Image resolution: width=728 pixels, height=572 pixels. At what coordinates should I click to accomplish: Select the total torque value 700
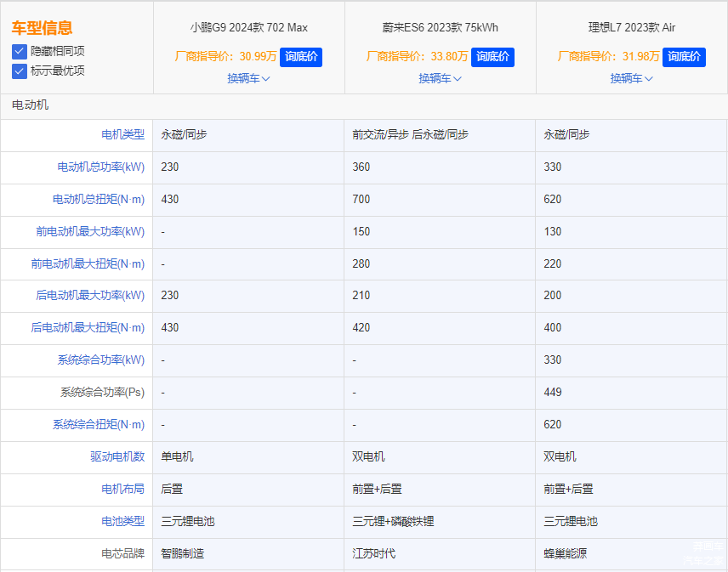pos(361,200)
